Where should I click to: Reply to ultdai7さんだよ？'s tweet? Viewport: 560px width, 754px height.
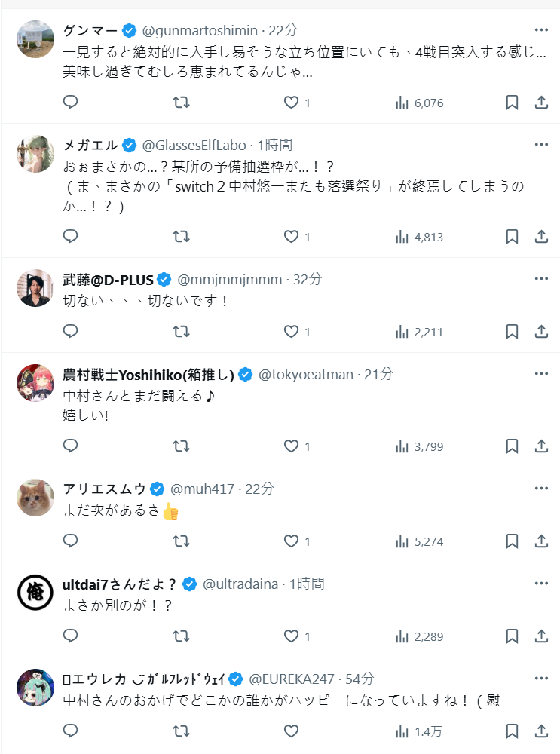click(70, 636)
